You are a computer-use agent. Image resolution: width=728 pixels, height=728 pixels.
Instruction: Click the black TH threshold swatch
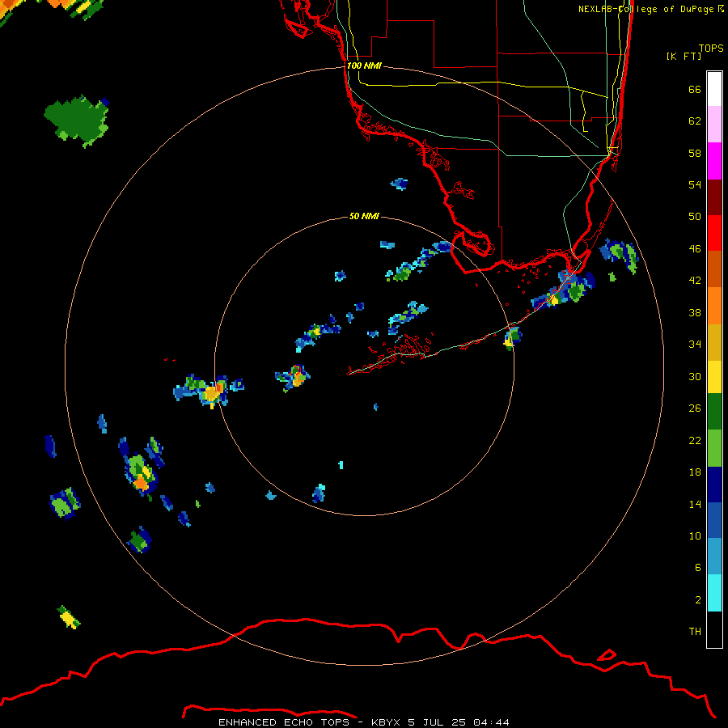click(x=714, y=629)
